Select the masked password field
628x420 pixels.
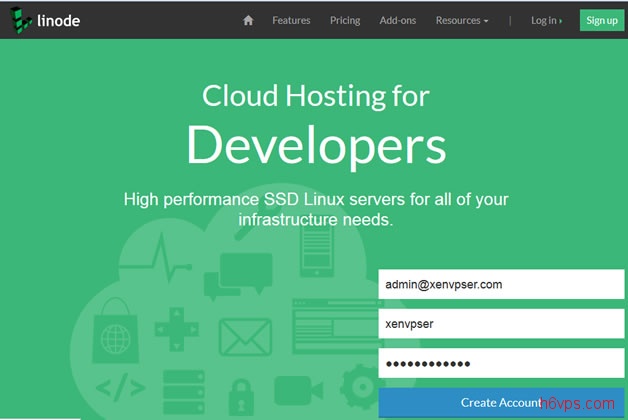click(x=501, y=363)
